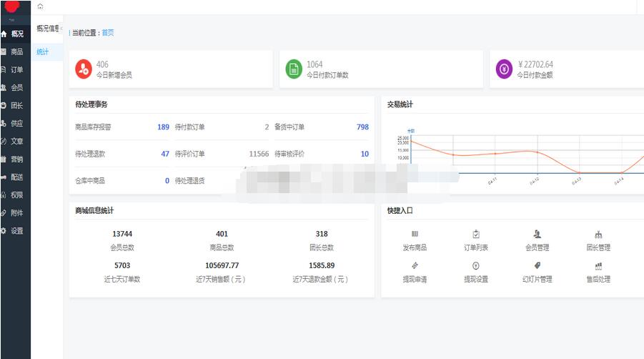Click the 首页 breadcrumb link
Viewport: 644px width, 359px height.
point(108,33)
